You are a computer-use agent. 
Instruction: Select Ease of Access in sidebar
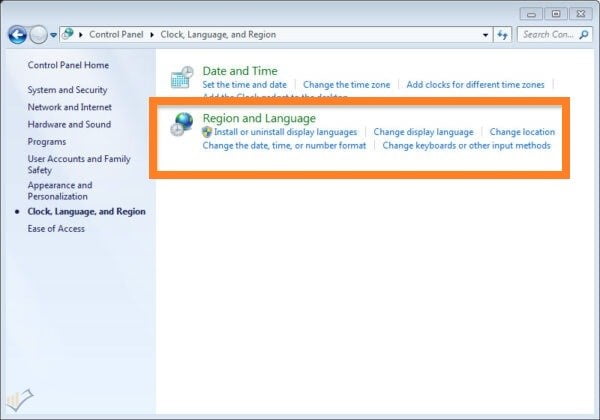(56, 229)
